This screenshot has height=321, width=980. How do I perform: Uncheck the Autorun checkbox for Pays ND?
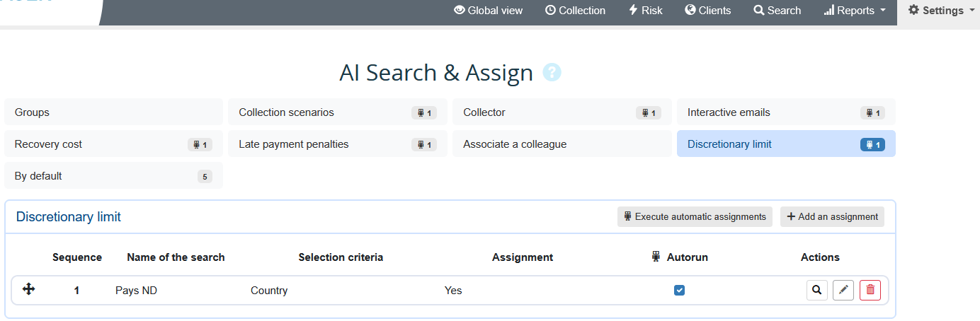pos(680,290)
